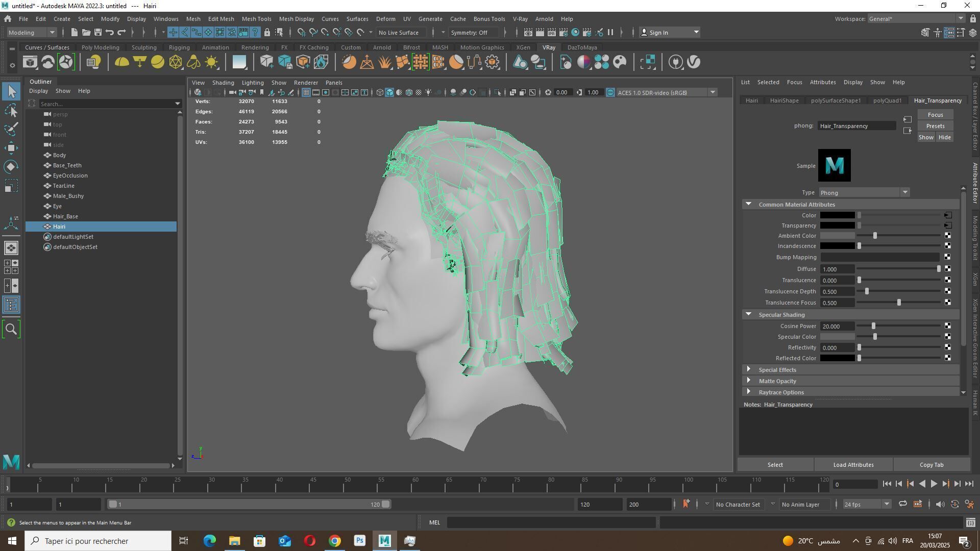The height and width of the screenshot is (551, 980).
Task: Click the viewport grid toggle icon
Action: click(306, 93)
